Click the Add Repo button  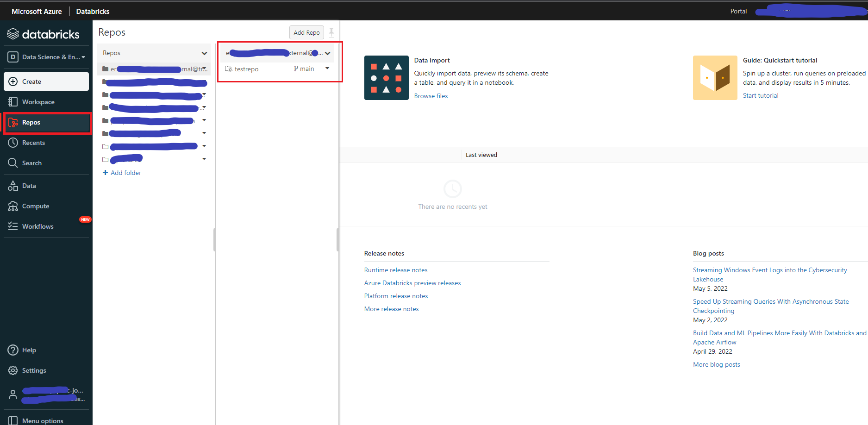coord(306,32)
